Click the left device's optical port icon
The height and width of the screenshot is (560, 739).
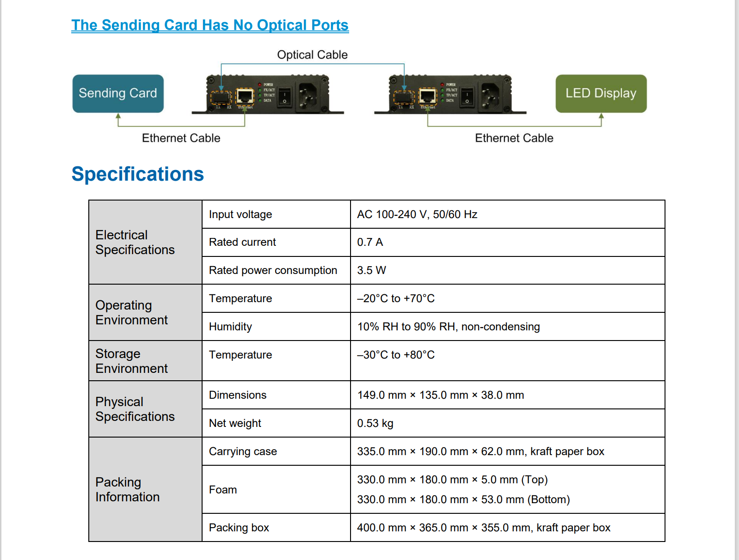coord(221,97)
